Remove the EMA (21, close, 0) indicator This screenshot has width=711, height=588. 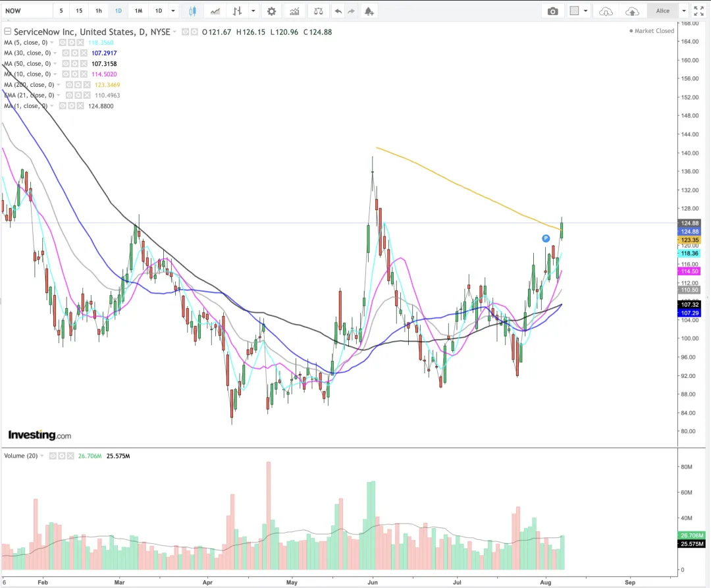coord(87,95)
